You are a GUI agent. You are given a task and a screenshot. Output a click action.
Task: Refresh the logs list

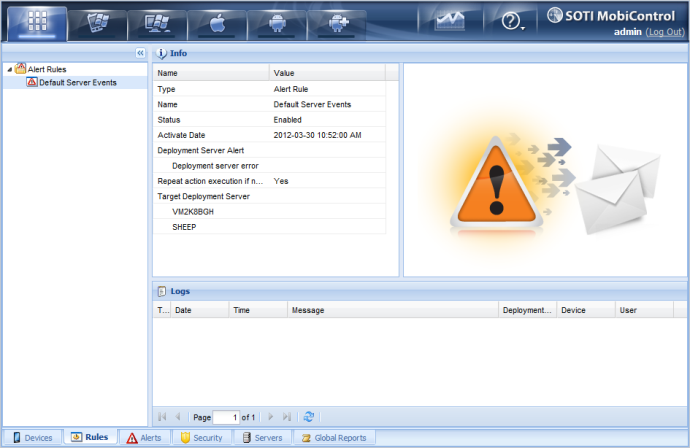tap(309, 417)
